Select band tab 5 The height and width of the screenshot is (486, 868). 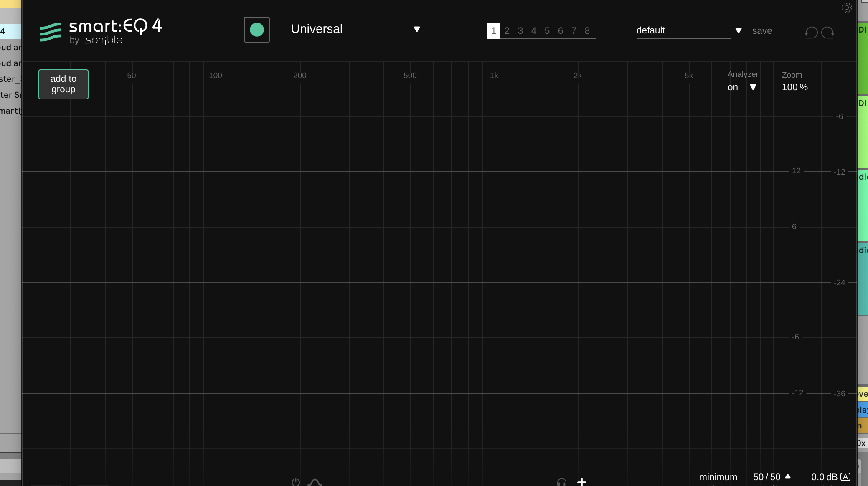(547, 30)
